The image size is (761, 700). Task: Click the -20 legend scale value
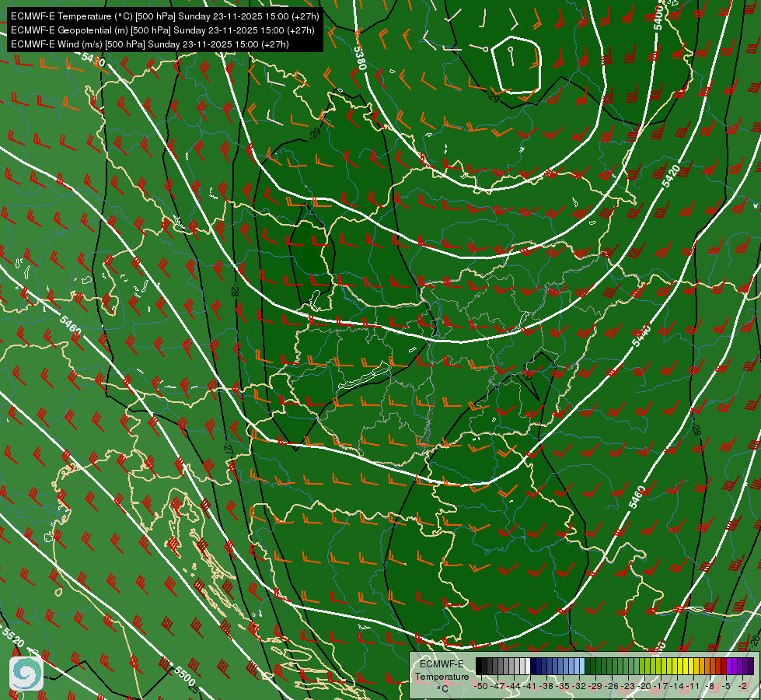tap(644, 686)
